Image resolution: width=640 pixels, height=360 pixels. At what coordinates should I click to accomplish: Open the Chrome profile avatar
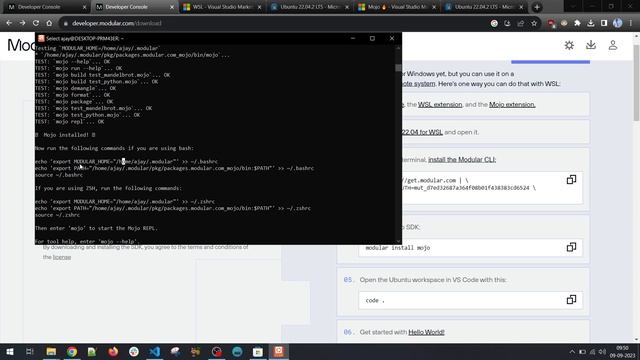(x=618, y=23)
